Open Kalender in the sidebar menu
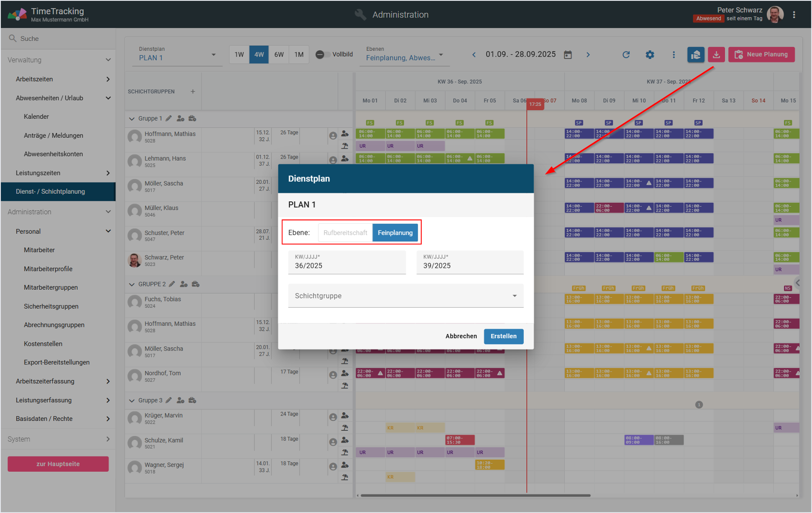This screenshot has height=513, width=812. tap(36, 116)
